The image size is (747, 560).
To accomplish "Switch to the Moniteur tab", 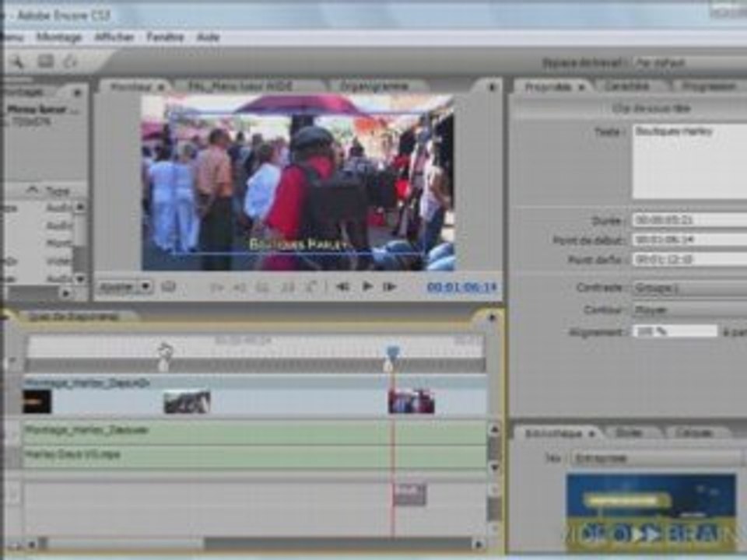I will [135, 86].
